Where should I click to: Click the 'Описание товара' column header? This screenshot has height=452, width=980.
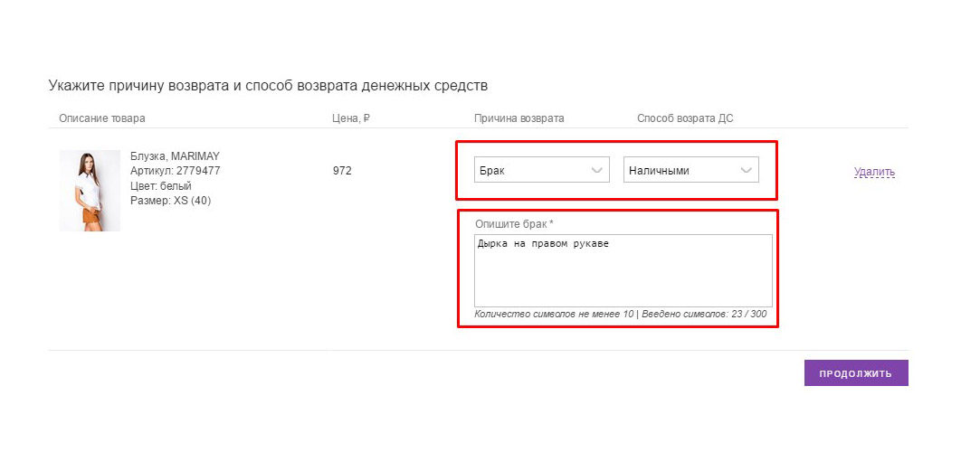click(101, 118)
